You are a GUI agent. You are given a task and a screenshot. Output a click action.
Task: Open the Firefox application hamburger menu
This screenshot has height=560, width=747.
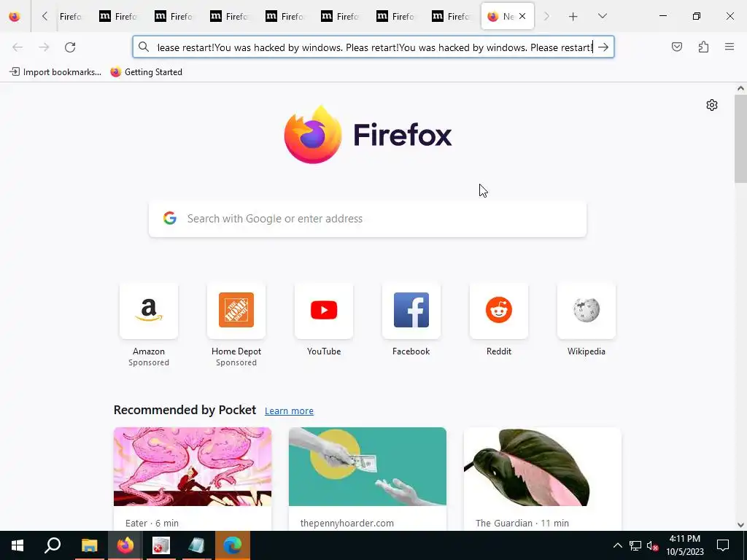pyautogui.click(x=729, y=47)
